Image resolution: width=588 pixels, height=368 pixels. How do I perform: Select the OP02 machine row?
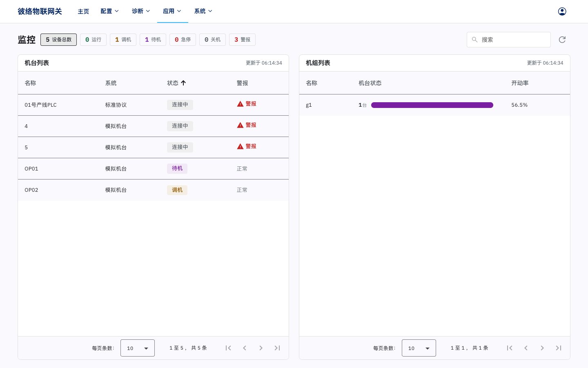(153, 190)
